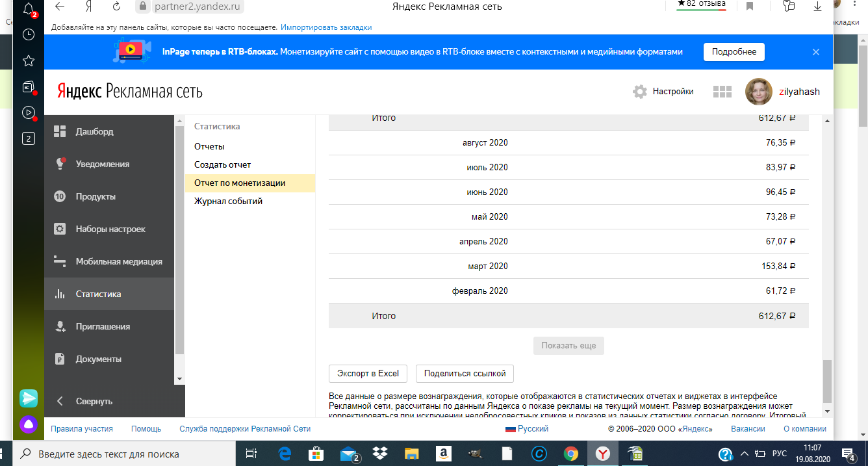
Task: Open Yandex home Я button
Action: [x=88, y=6]
